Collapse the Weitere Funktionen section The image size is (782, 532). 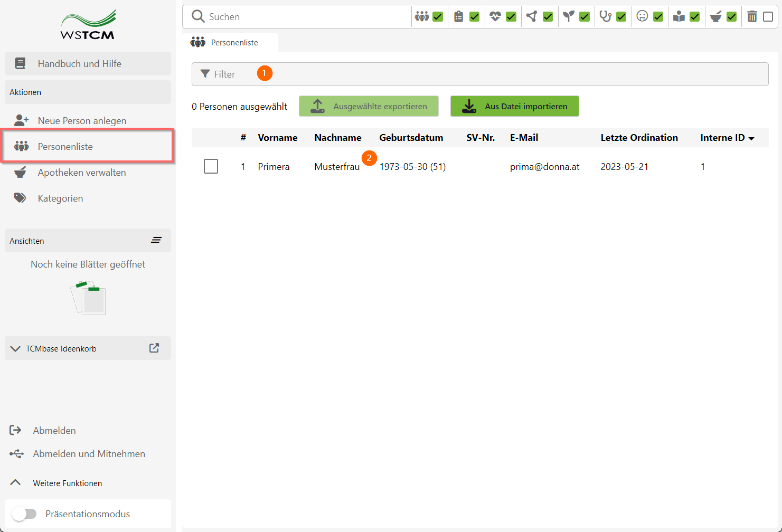(16, 482)
